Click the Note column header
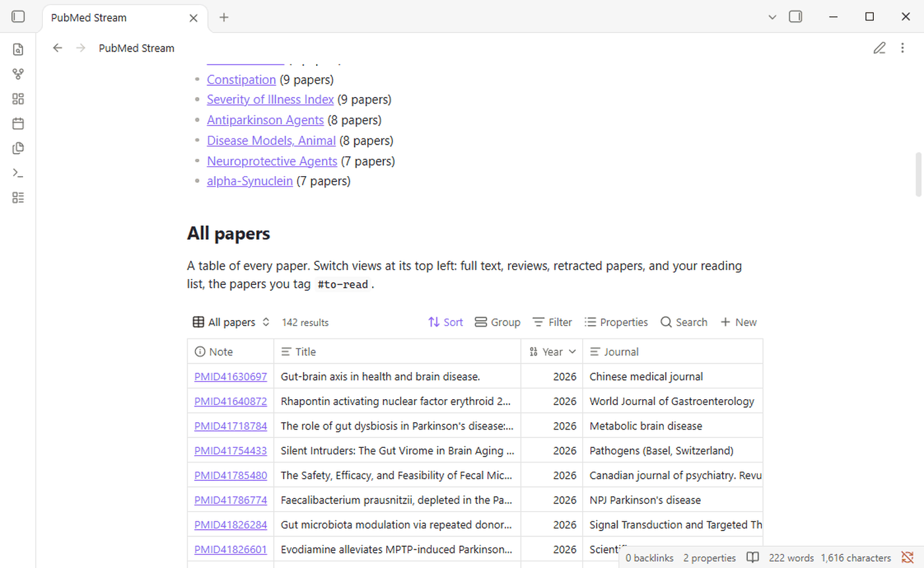Image resolution: width=924 pixels, height=568 pixels. click(x=231, y=352)
